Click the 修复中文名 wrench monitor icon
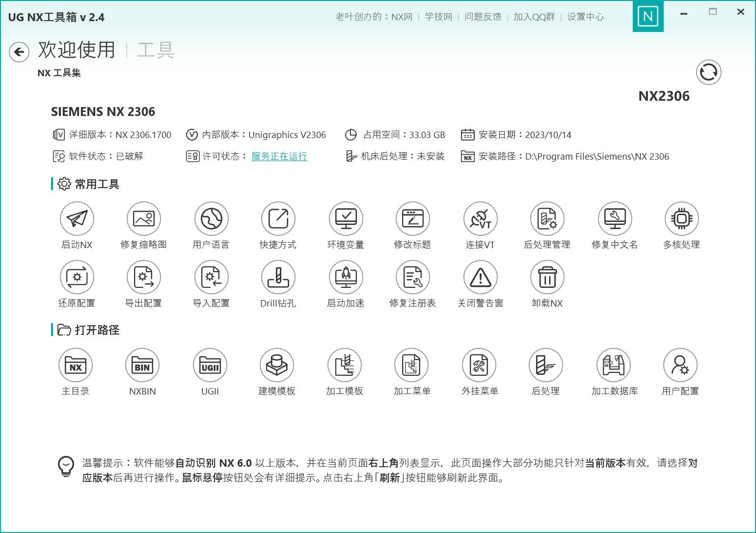The image size is (756, 533). click(x=615, y=219)
